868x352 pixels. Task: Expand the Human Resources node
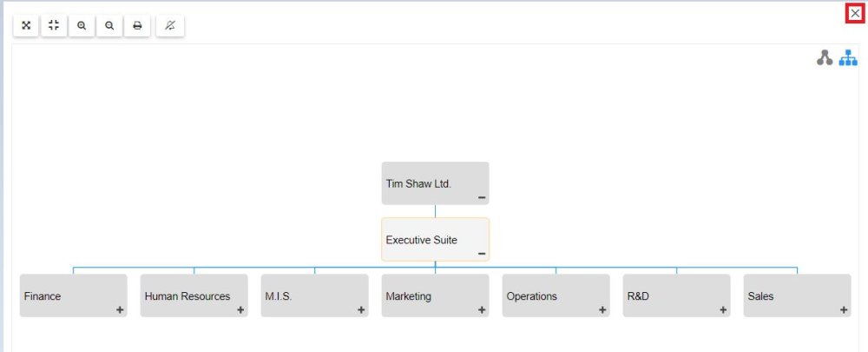240,310
